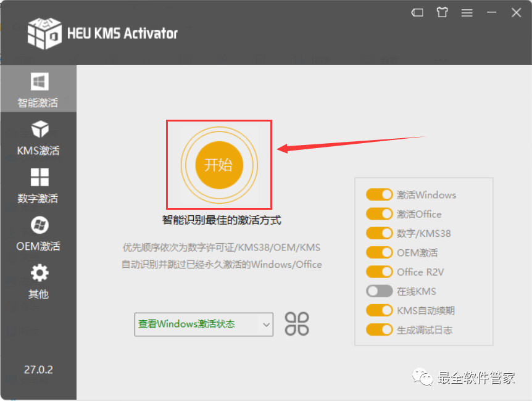Click the text 智能识别最佳的激活方式

click(222, 220)
